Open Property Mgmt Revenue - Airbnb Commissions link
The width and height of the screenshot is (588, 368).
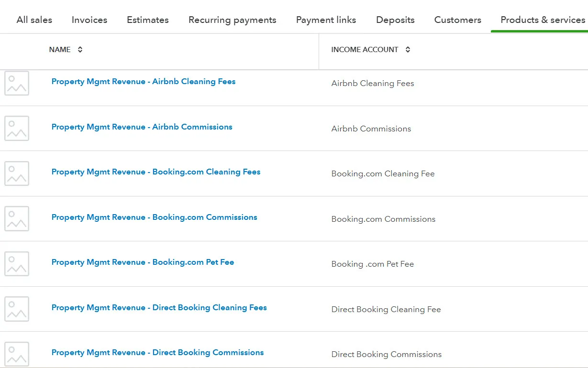pos(142,127)
